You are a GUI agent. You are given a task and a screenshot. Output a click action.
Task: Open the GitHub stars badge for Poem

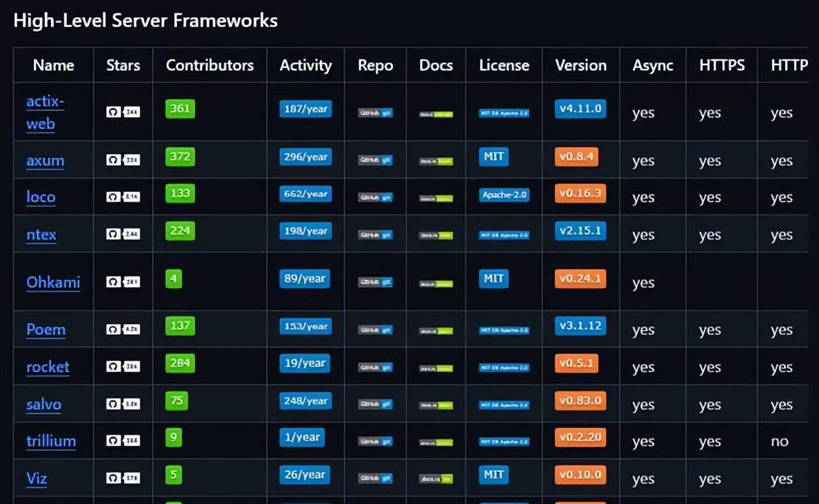(x=123, y=329)
